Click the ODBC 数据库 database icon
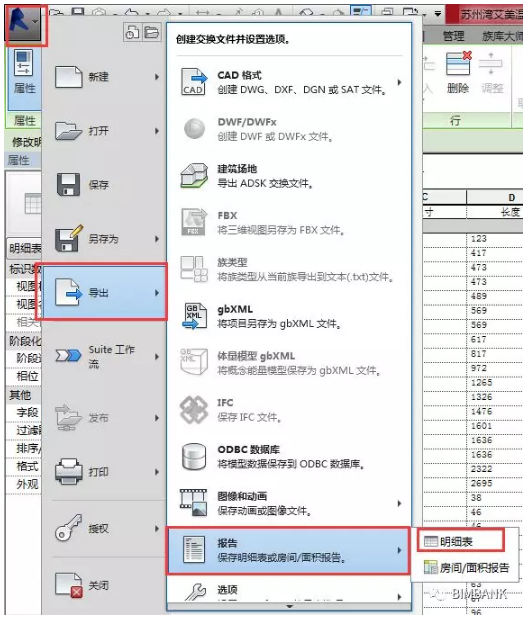Screen dimensions: 531x627 (x=194, y=456)
